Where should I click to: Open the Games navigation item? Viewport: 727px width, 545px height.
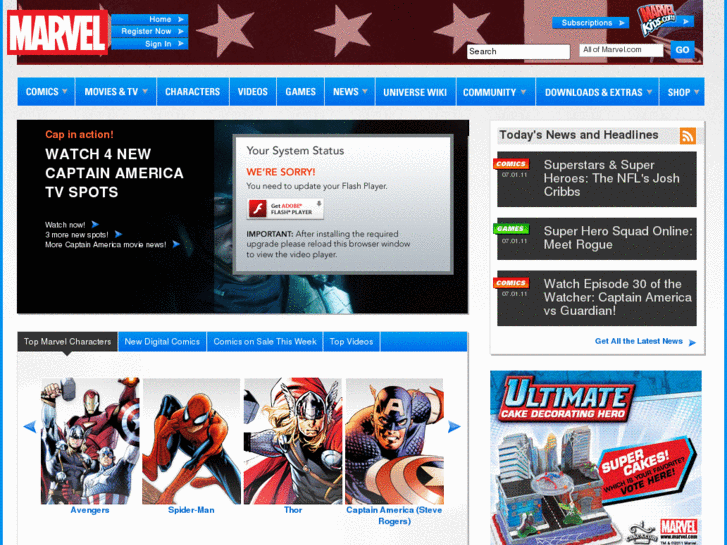300,92
